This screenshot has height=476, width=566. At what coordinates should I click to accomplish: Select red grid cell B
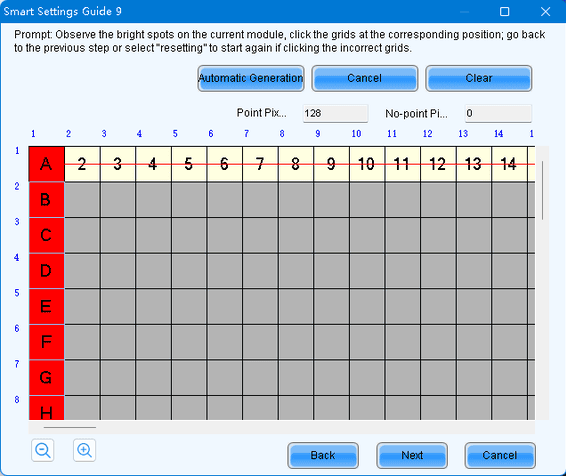coord(47,200)
